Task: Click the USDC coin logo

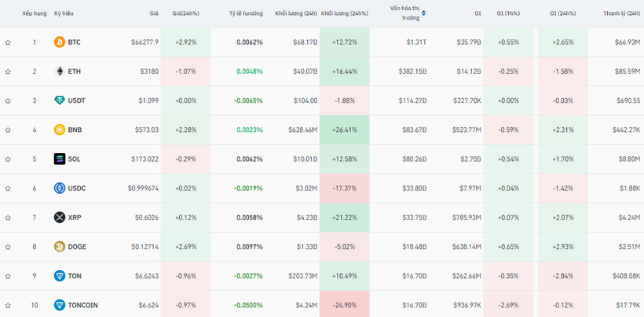Action: pos(60,188)
